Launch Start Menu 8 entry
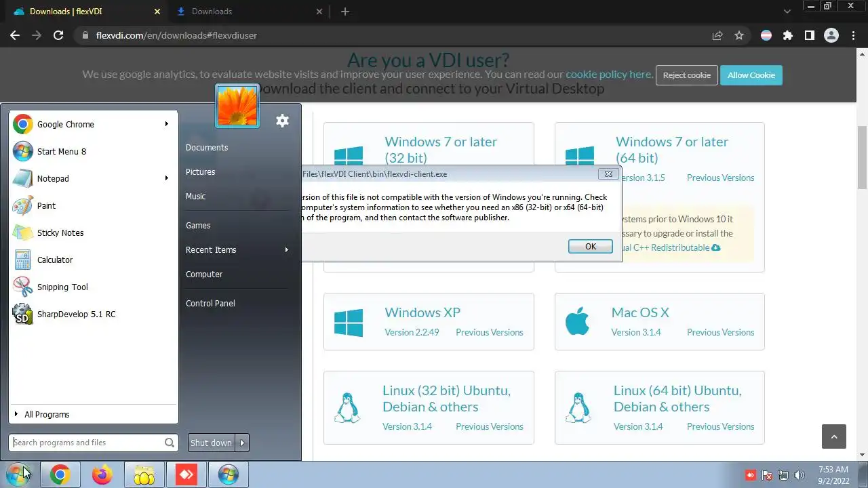 click(94, 151)
